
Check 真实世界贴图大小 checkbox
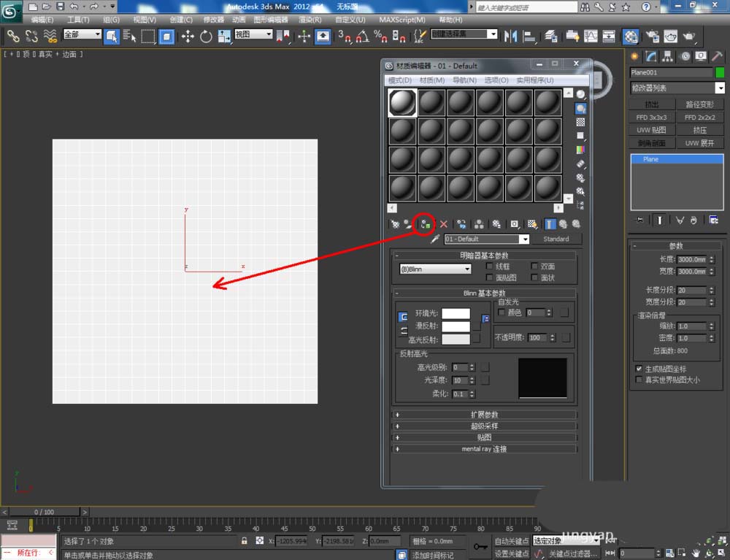click(x=639, y=380)
